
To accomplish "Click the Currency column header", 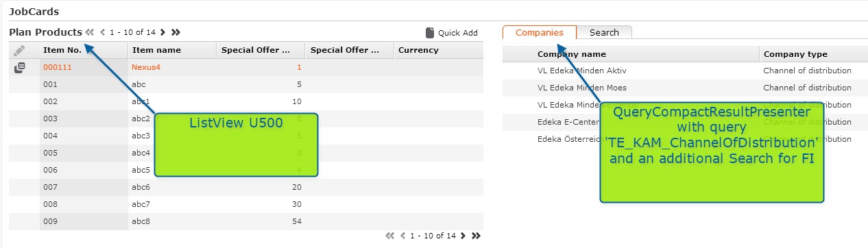I will (x=438, y=50).
